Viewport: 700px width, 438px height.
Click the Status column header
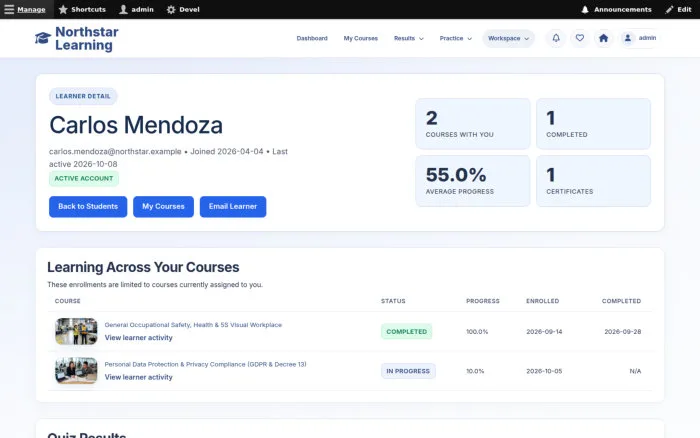click(x=393, y=301)
